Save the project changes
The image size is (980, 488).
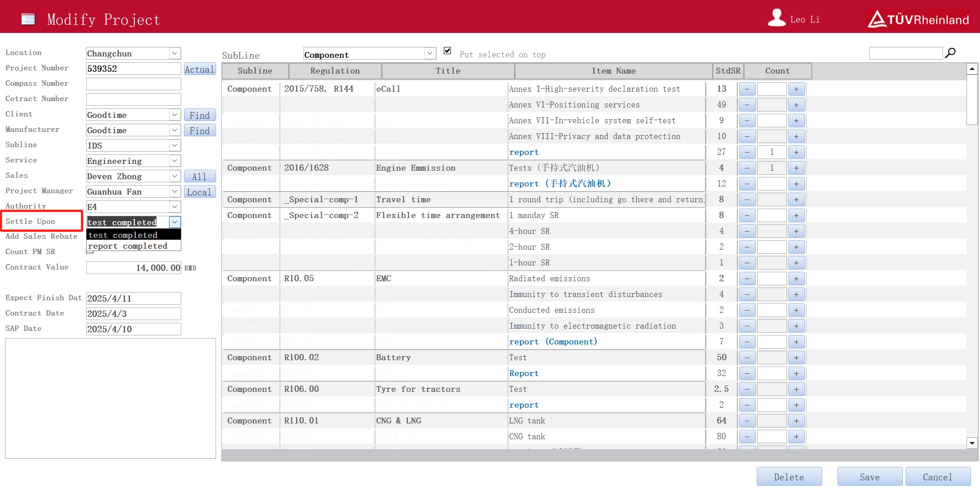(x=870, y=477)
